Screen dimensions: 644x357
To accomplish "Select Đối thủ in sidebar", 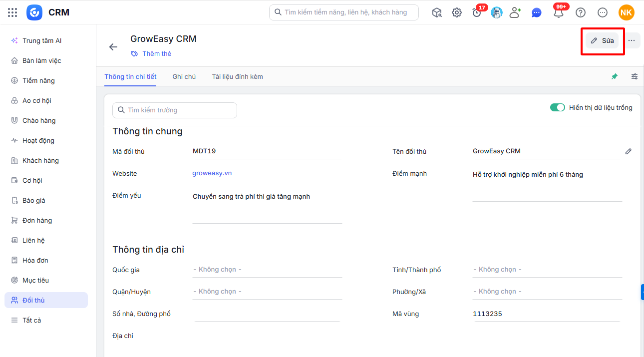I will (x=46, y=300).
